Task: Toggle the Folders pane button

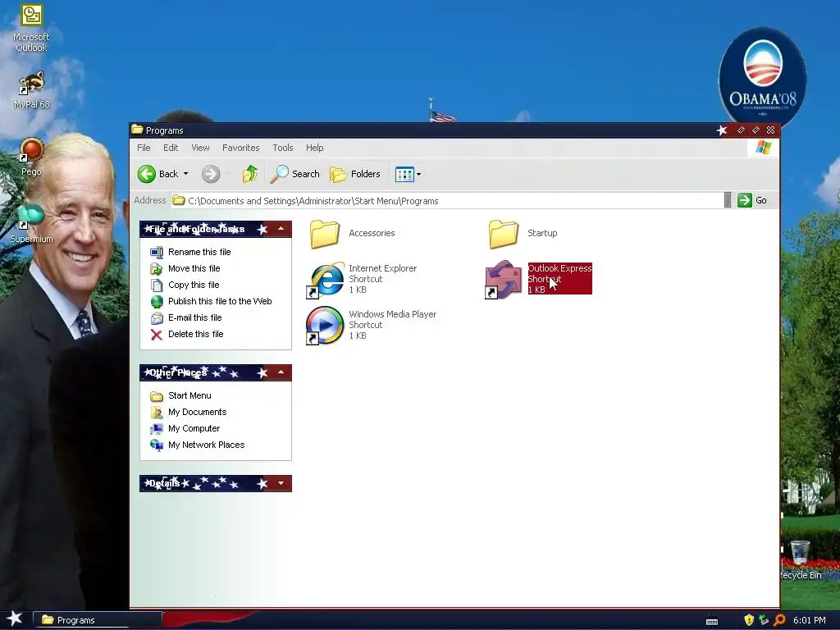Action: click(x=354, y=174)
